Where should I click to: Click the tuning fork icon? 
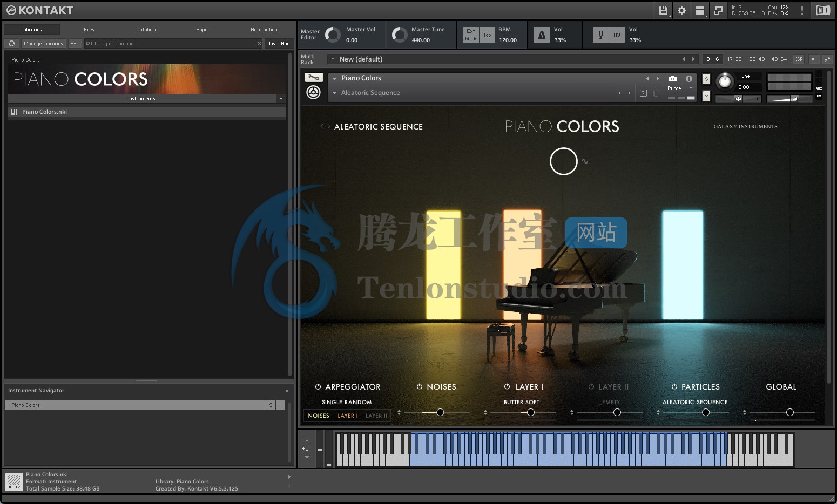click(x=600, y=35)
